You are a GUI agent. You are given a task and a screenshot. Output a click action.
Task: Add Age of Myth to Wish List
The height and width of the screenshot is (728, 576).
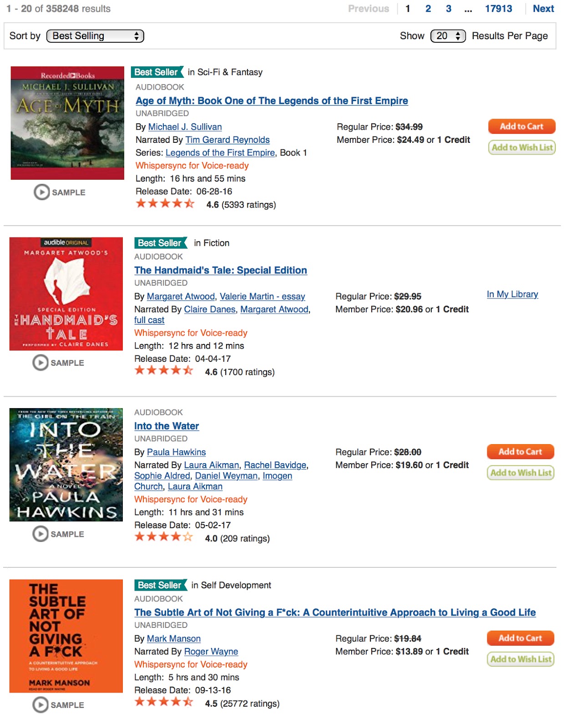click(521, 147)
